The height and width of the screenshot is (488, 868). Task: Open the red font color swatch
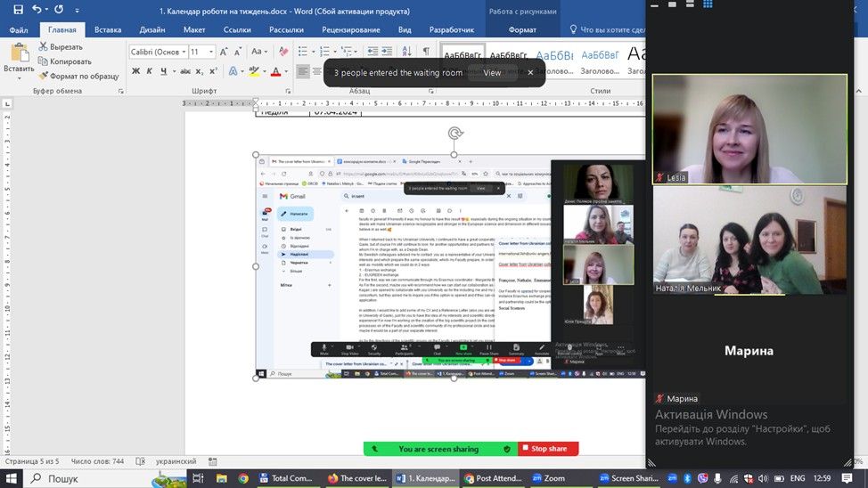(275, 72)
